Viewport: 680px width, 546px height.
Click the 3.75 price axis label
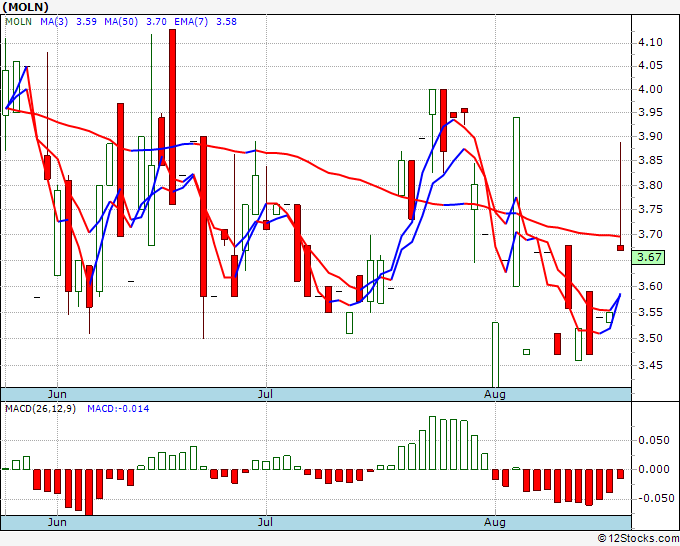tap(650, 209)
